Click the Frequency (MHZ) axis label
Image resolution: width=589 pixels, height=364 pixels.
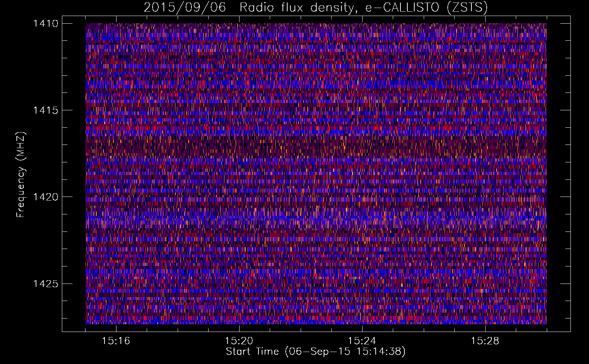(21, 175)
